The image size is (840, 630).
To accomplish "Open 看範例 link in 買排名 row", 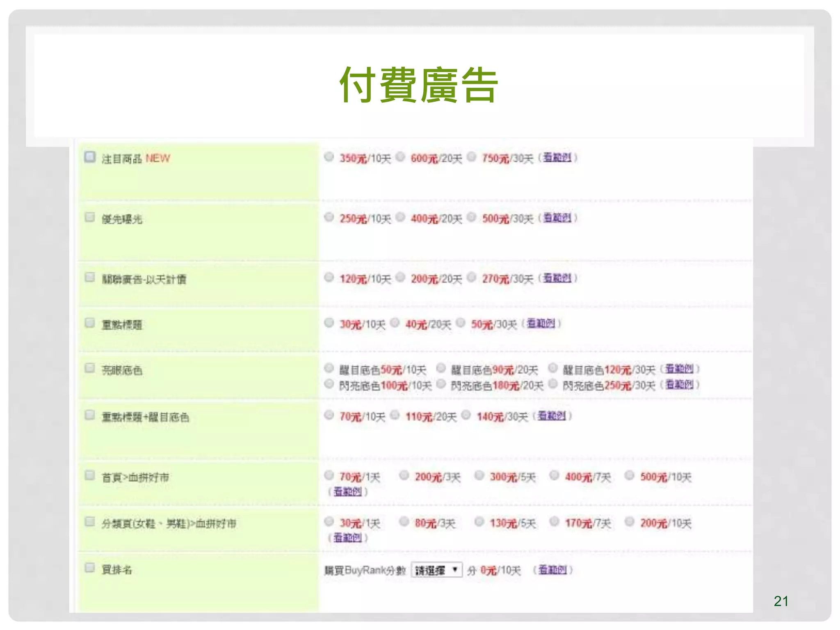I will pyautogui.click(x=552, y=570).
